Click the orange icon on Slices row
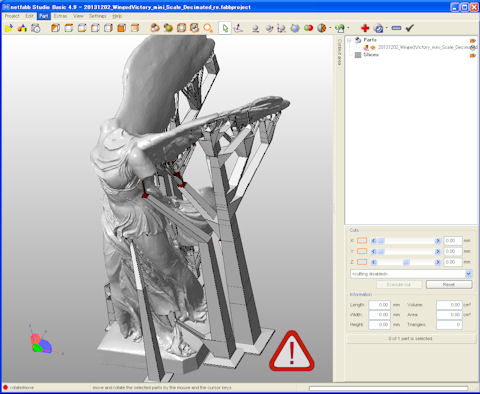 [x=473, y=55]
